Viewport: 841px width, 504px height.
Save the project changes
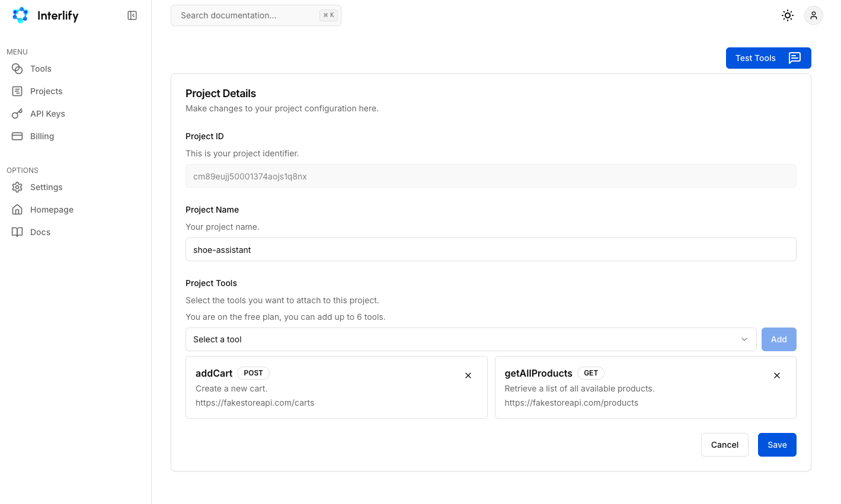pos(776,445)
